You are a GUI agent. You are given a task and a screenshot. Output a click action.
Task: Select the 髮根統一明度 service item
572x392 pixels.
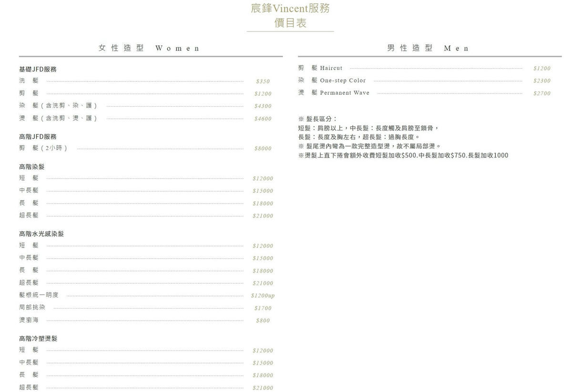click(x=39, y=295)
